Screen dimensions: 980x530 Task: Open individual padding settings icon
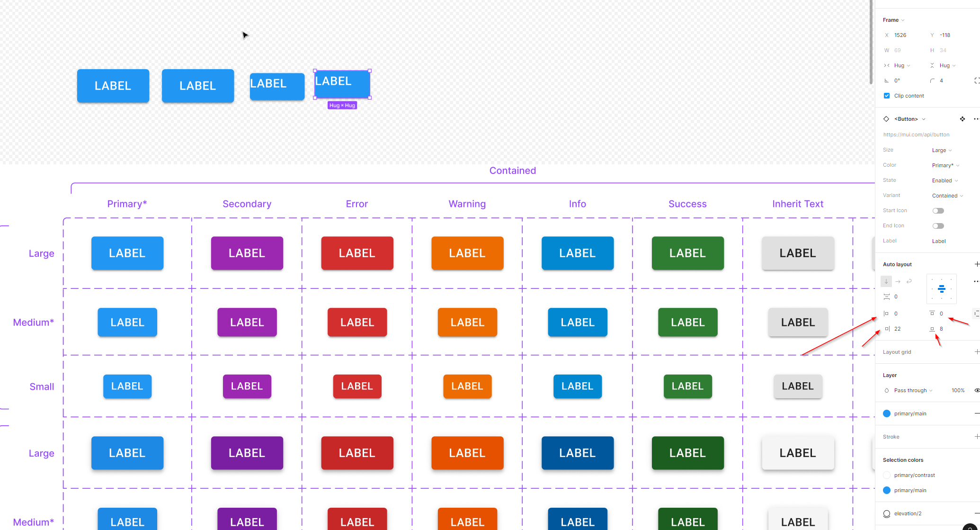[x=976, y=313]
